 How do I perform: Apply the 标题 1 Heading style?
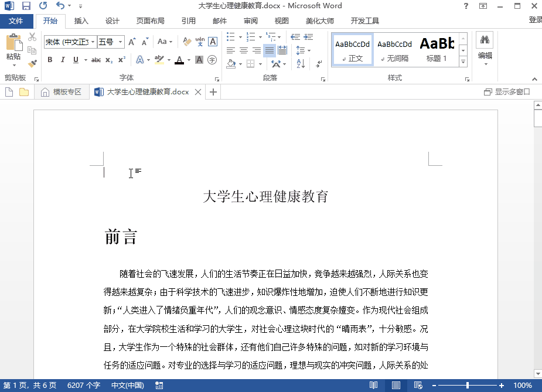click(437, 50)
